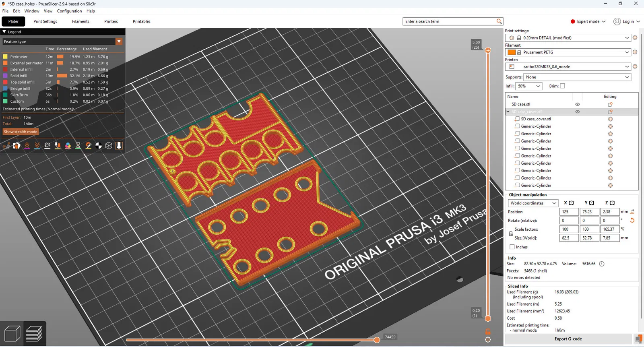The image size is (644, 347).
Task: Open the send-to-SD-card export icon
Action: pos(638,339)
